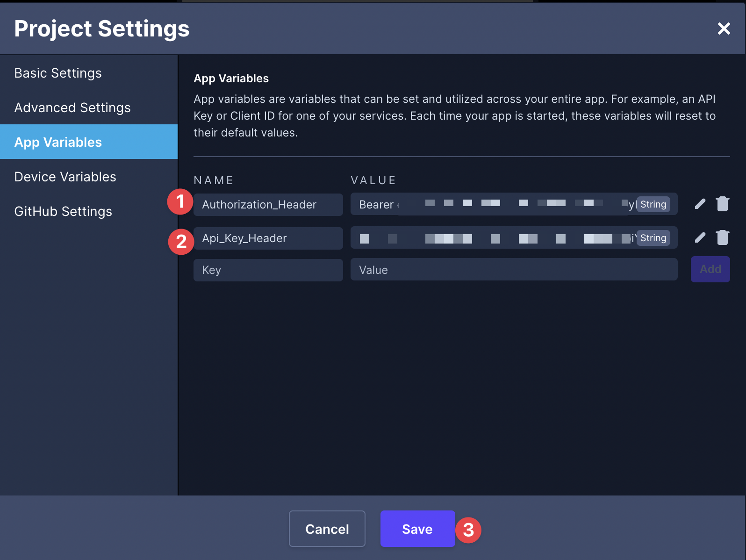Click the NAME column header
The image size is (746, 560).
pos(214,180)
